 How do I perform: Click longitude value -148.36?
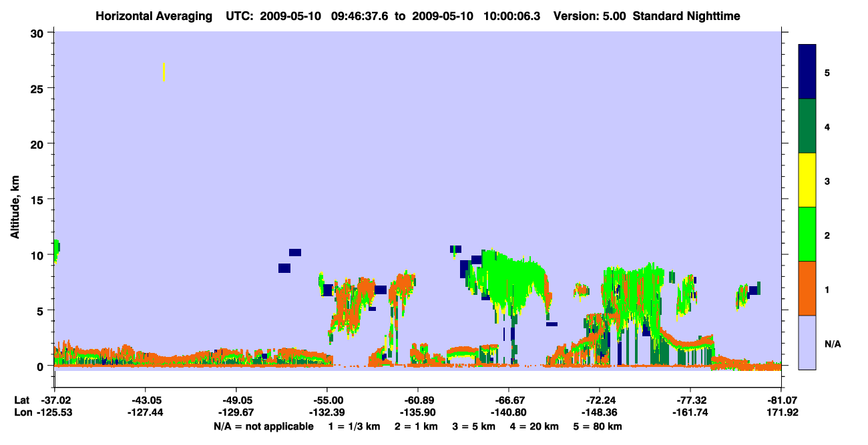pos(600,413)
